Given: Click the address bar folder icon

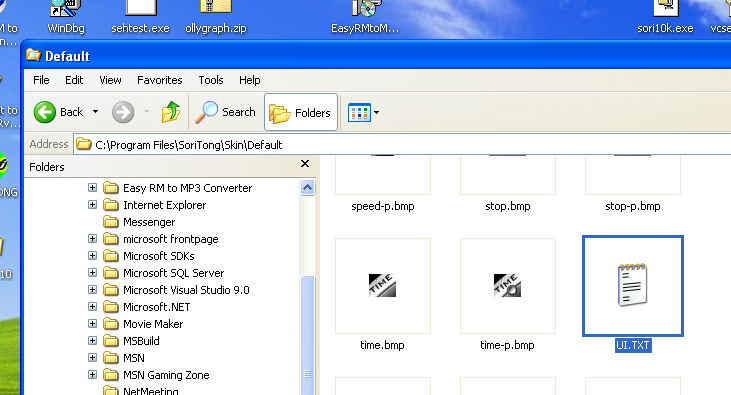Looking at the screenshot, I should [83, 144].
